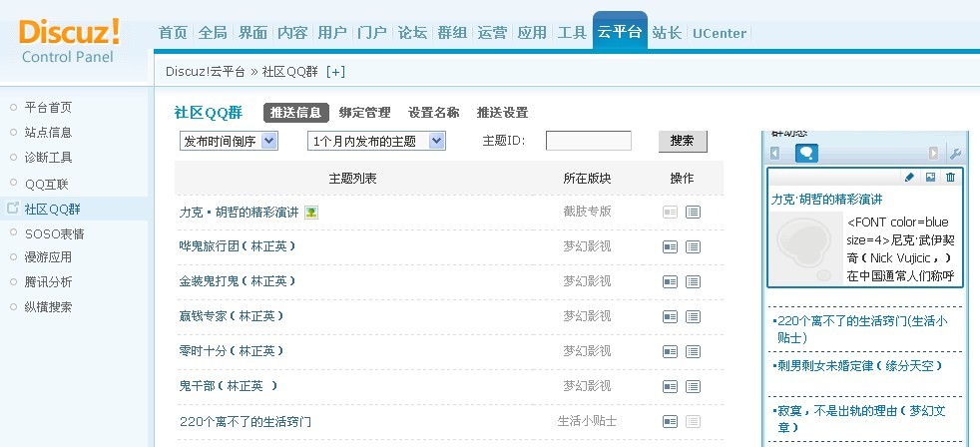Switch to the 推送信息 tab

click(295, 113)
